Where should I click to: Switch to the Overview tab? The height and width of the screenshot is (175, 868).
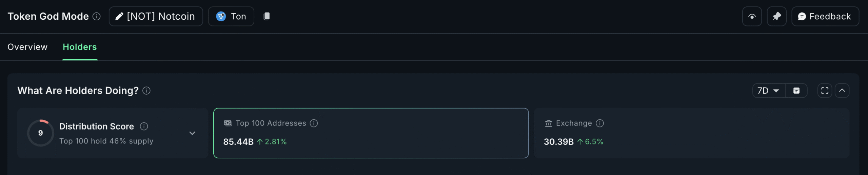(x=27, y=47)
